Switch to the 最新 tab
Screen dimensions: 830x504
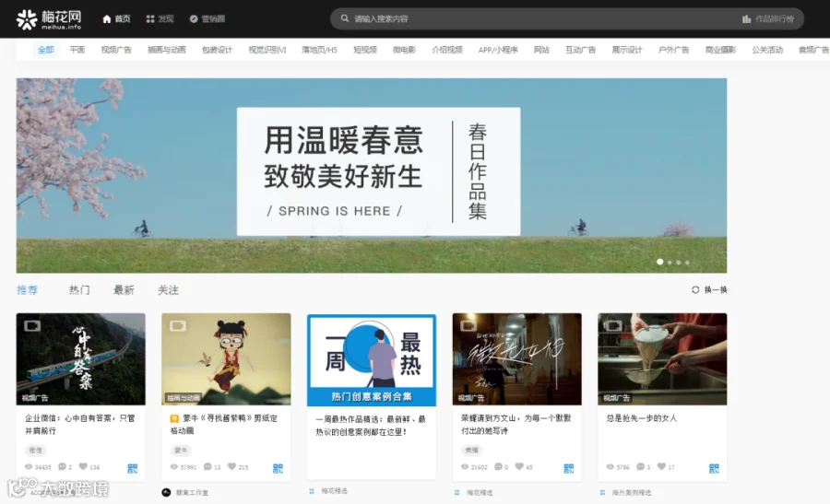(x=124, y=290)
